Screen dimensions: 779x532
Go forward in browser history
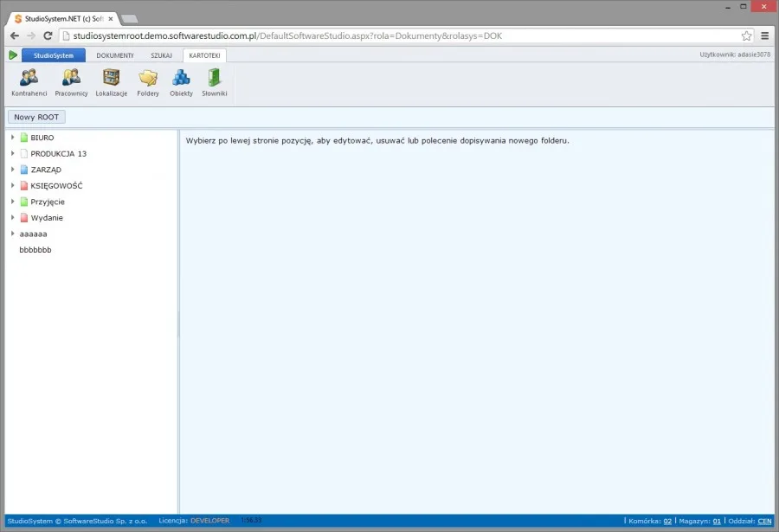[x=31, y=35]
